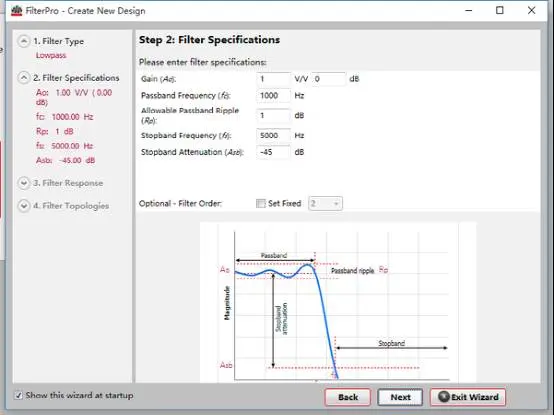Click the Passband ripple label in diagram

coord(352,271)
